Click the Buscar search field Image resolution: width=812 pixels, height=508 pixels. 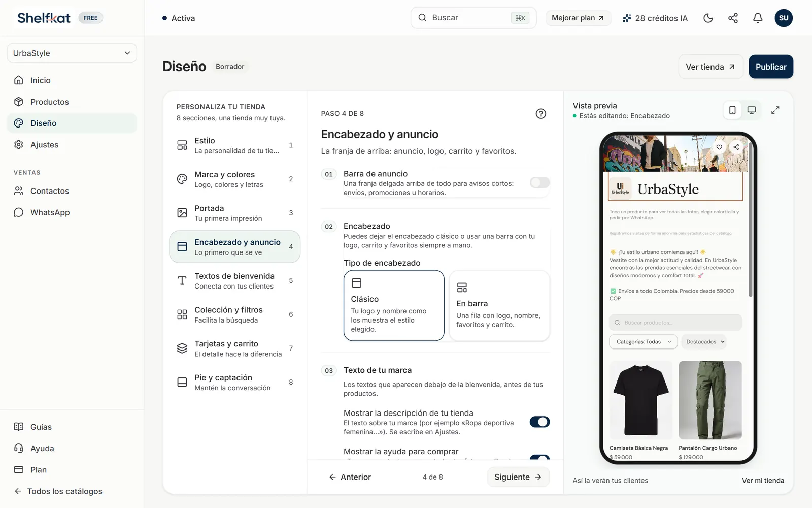(x=473, y=18)
